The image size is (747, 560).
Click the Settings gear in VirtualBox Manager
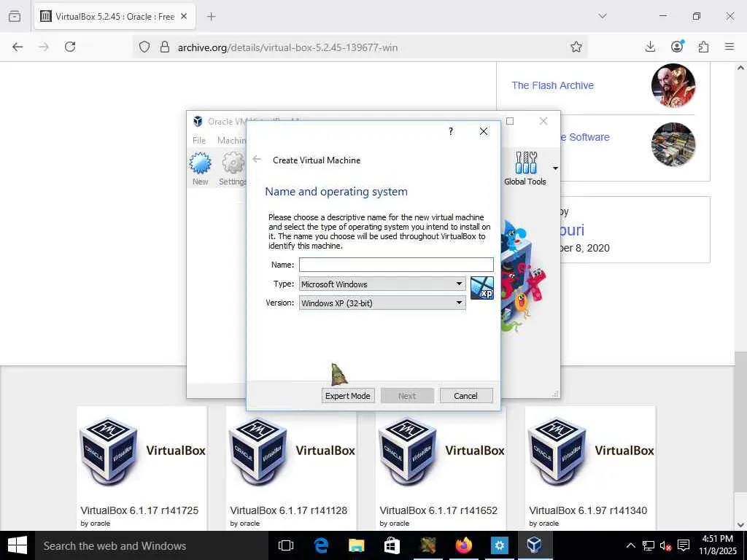coord(233,168)
